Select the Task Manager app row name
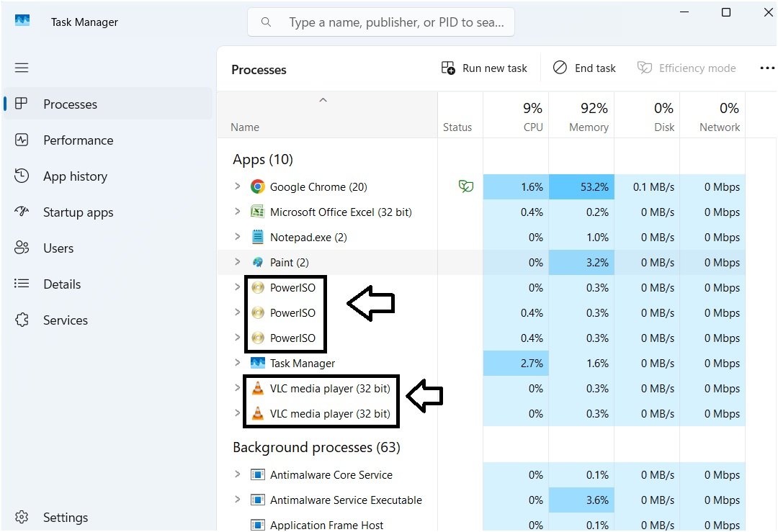778x532 pixels. 302,364
